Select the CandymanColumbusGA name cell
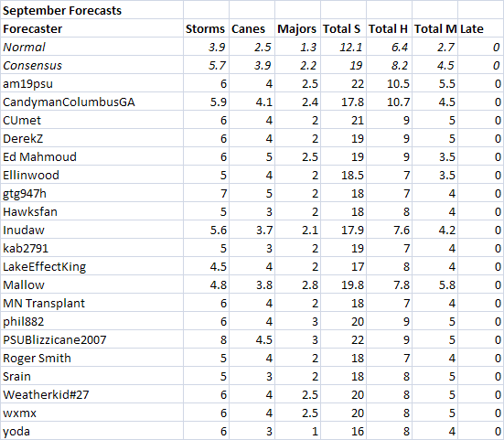This screenshot has width=504, height=440. [x=92, y=102]
